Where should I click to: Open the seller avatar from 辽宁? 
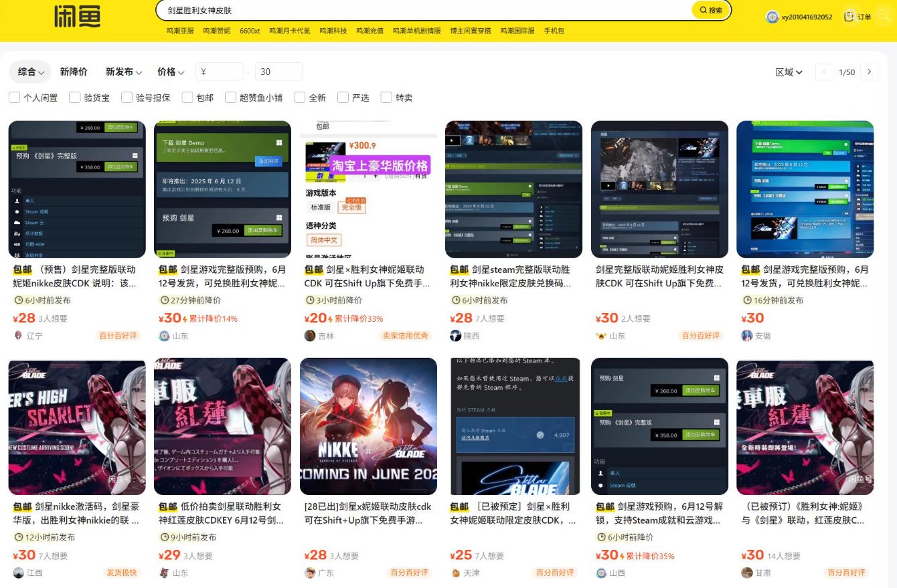tap(18, 336)
